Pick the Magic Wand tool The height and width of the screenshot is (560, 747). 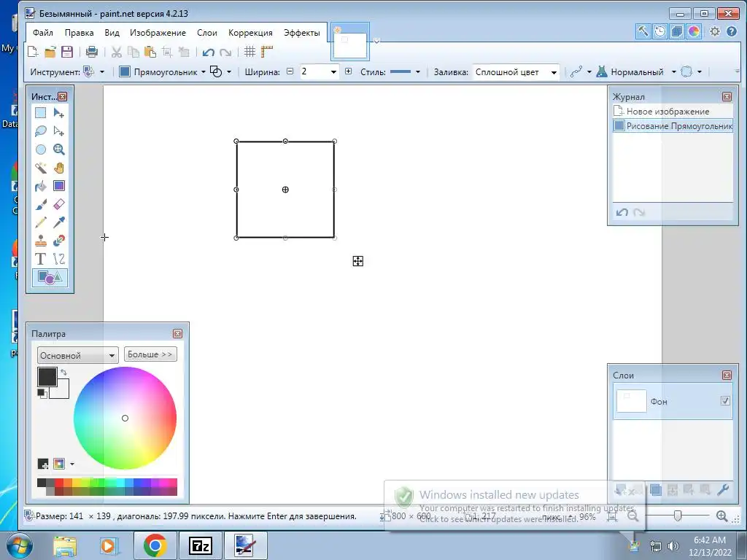(x=41, y=168)
